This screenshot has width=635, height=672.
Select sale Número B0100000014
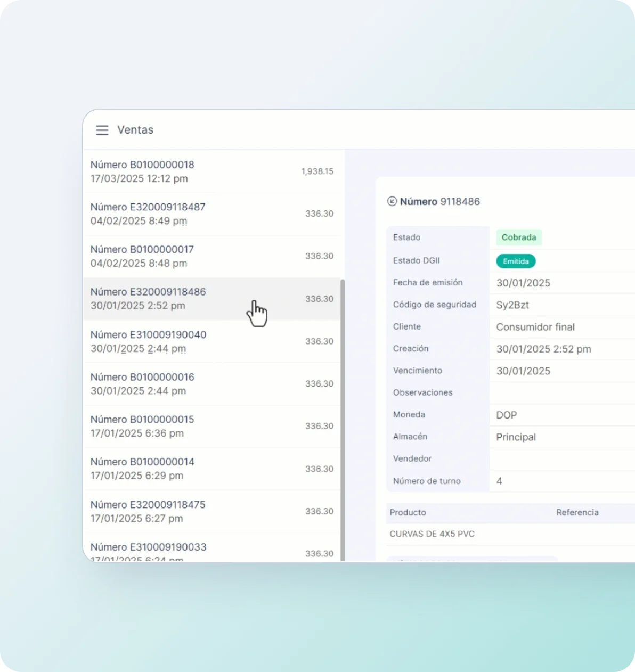pyautogui.click(x=211, y=469)
